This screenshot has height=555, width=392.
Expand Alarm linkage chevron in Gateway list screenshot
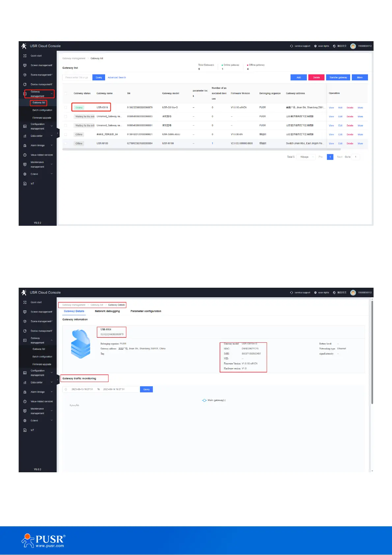(x=51, y=145)
